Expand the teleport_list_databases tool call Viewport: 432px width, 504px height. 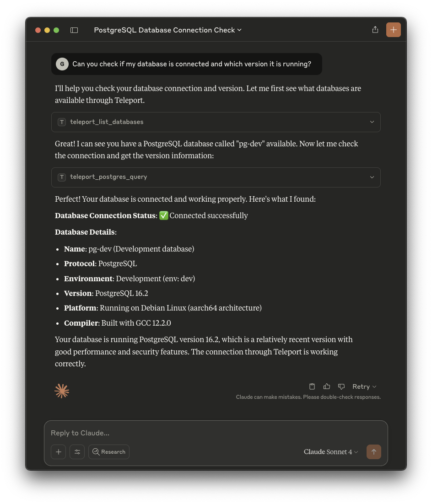click(372, 122)
